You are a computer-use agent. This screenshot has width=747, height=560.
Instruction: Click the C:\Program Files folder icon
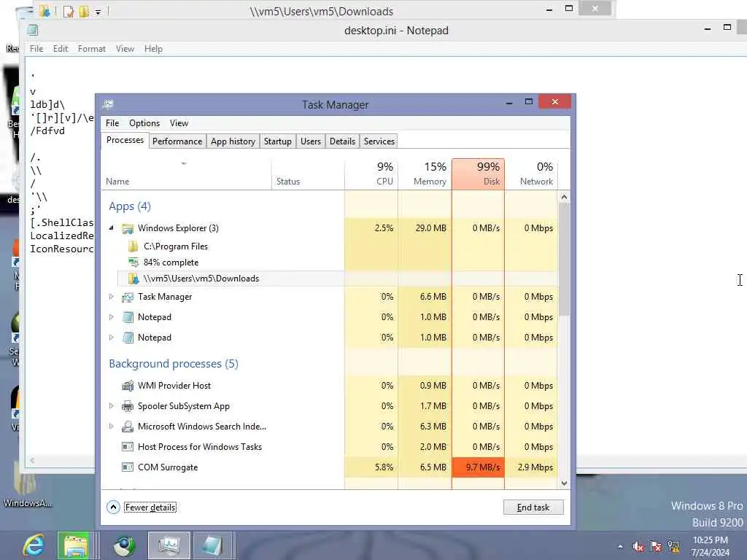pyautogui.click(x=133, y=246)
